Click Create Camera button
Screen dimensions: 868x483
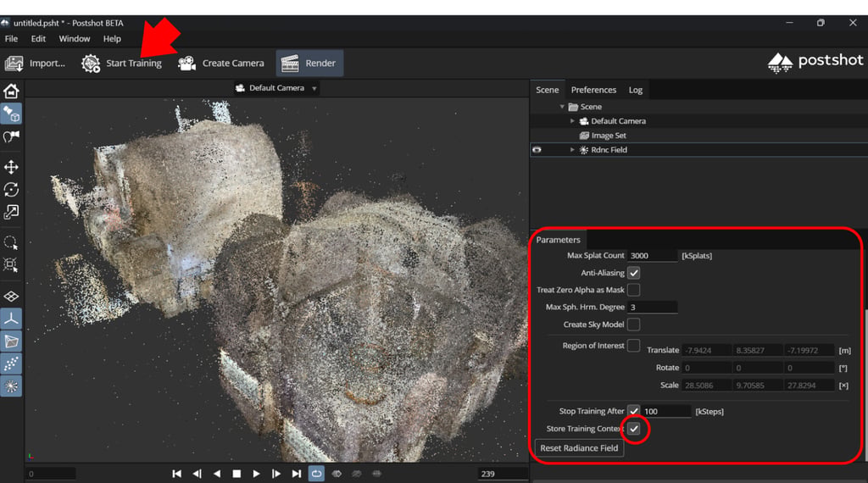221,63
